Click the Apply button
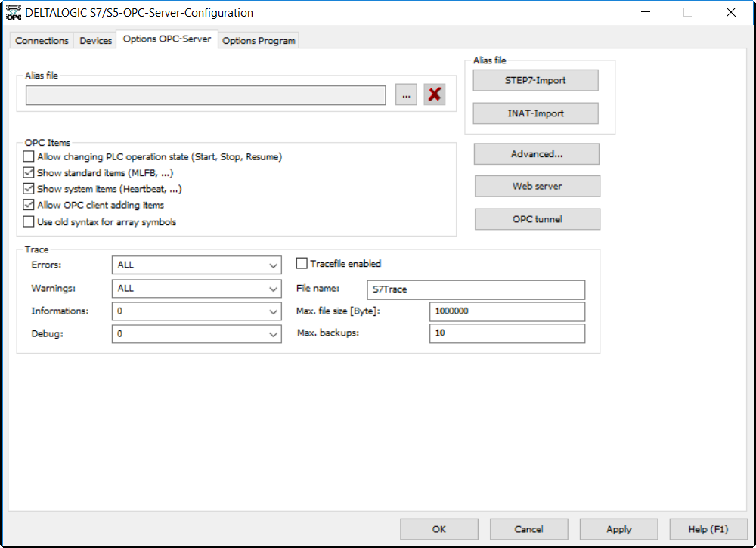This screenshot has width=756, height=548. (618, 529)
